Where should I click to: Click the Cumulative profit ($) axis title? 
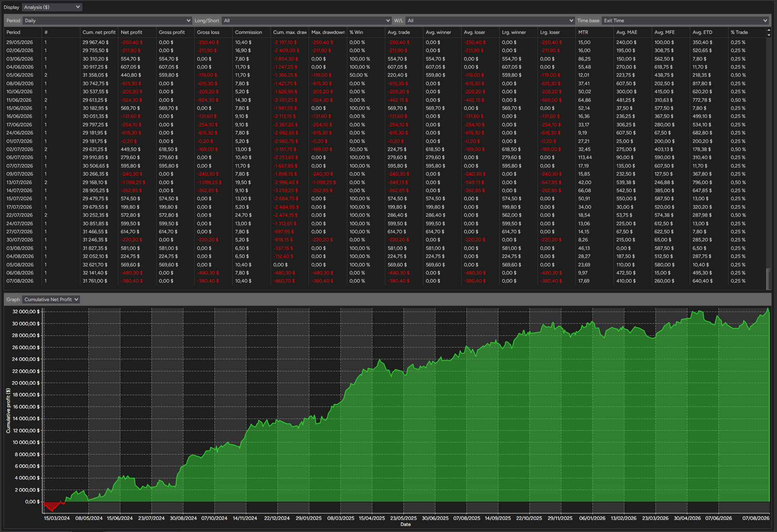tap(8, 411)
